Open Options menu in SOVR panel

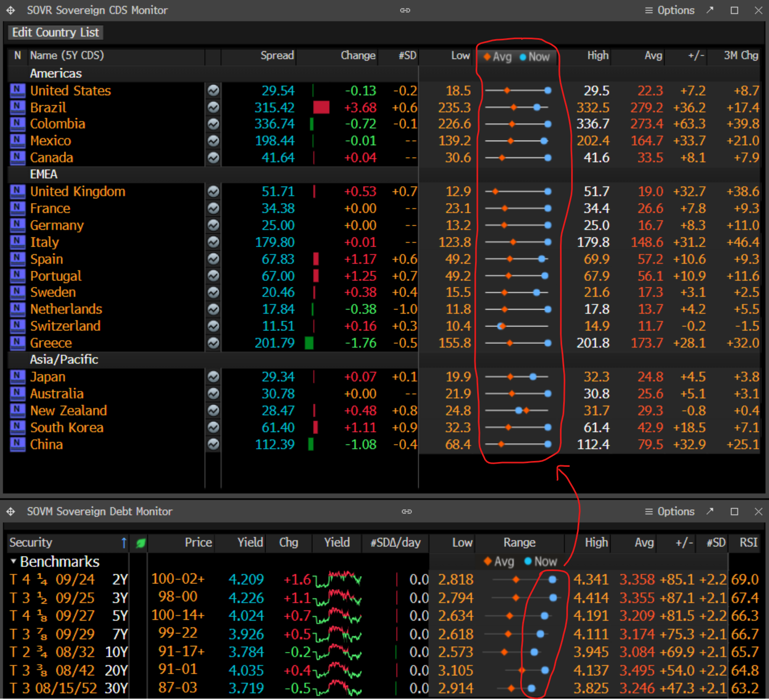click(670, 10)
